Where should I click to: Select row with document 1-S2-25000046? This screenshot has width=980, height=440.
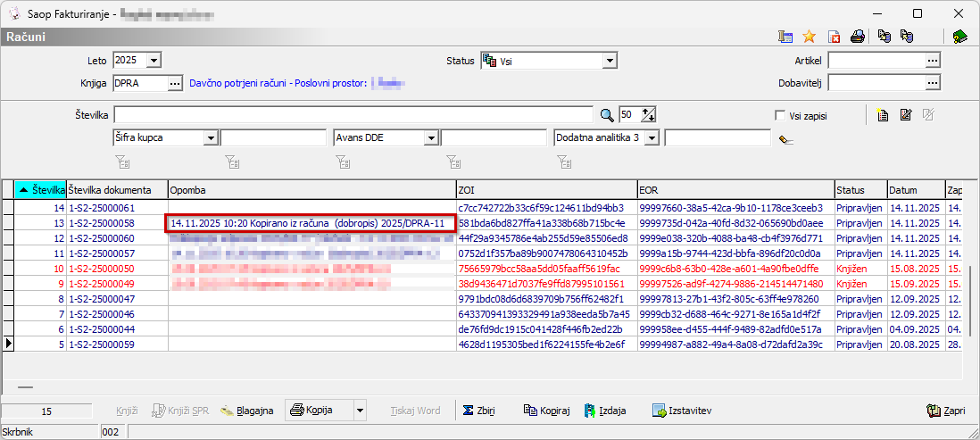(x=483, y=314)
